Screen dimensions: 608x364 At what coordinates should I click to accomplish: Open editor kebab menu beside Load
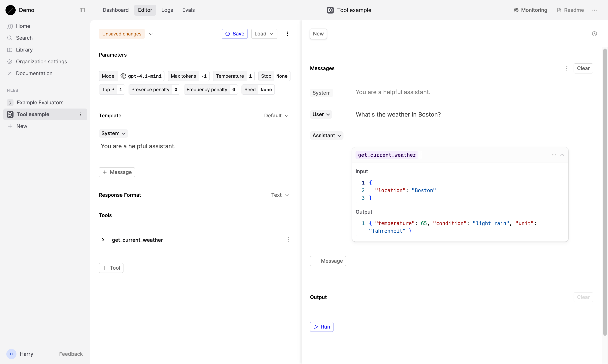(288, 34)
